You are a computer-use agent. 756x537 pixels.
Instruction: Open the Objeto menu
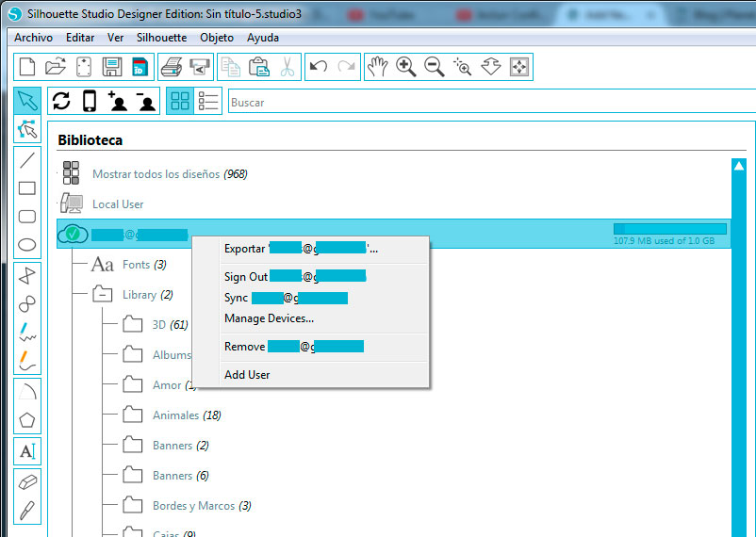pos(217,38)
